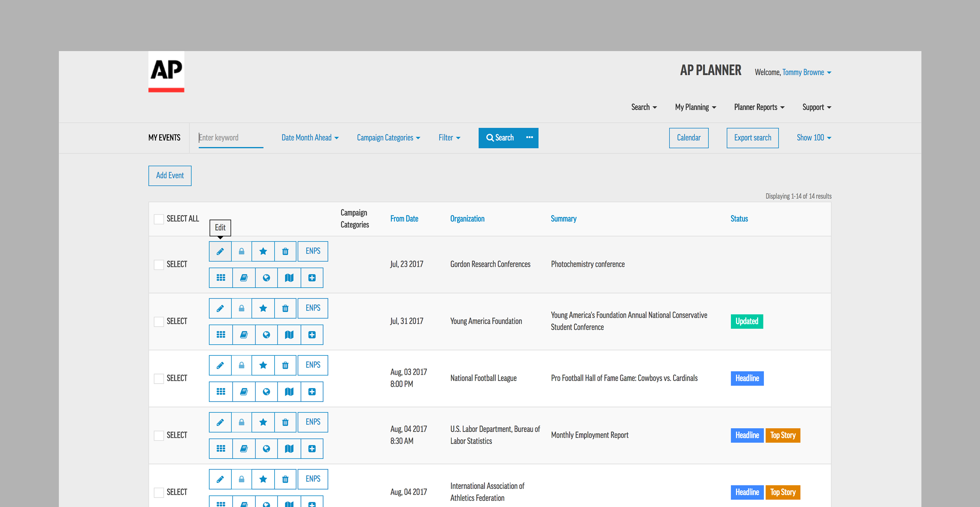Select the U.S. Labor Department row checkbox

[x=159, y=435]
